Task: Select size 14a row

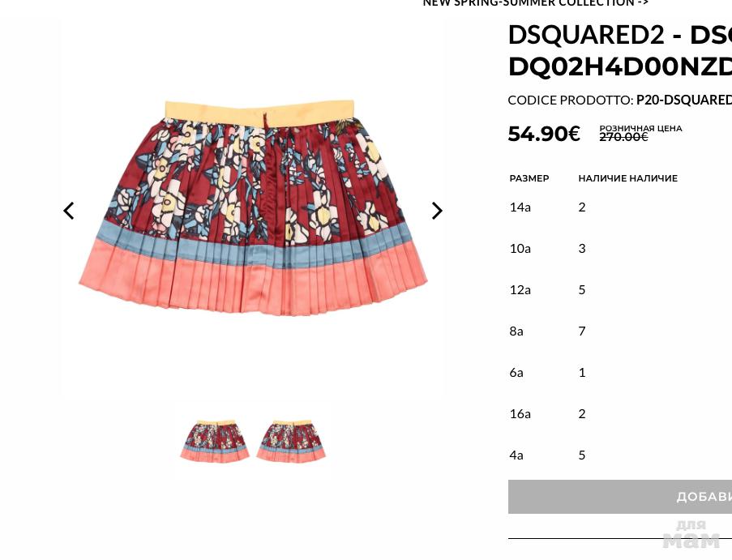Action: pyautogui.click(x=620, y=207)
